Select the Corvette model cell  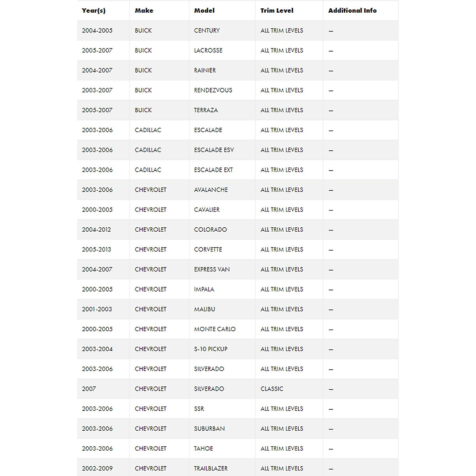(x=208, y=249)
